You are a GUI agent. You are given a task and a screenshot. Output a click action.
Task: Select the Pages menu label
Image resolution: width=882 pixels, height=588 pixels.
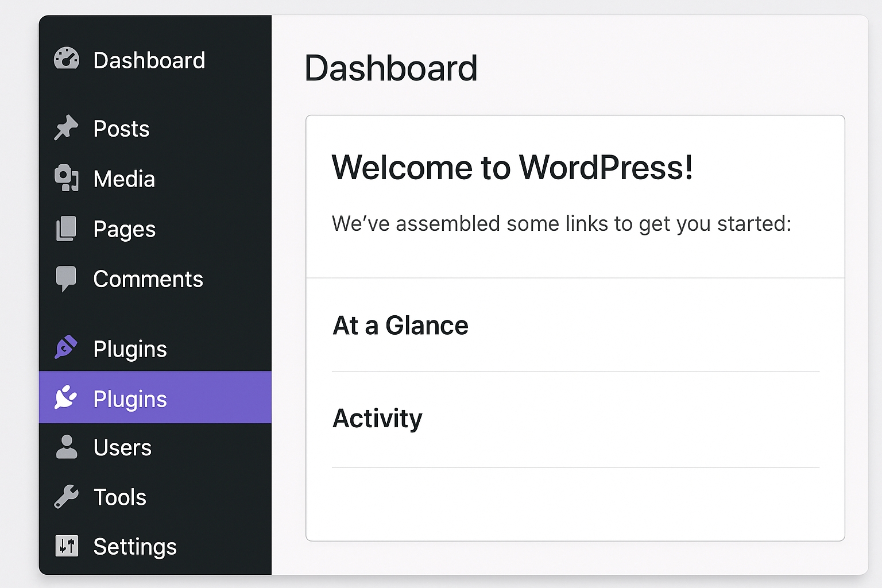point(124,229)
